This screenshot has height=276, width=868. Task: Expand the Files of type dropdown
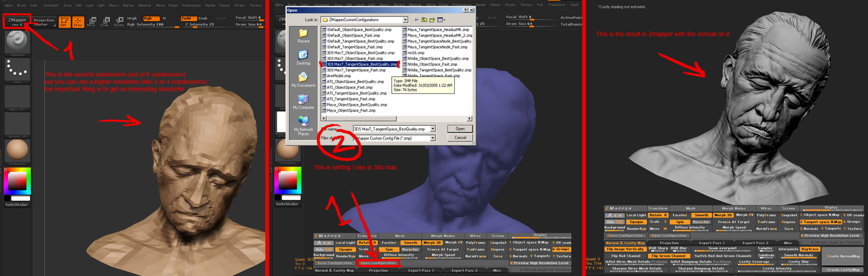(432, 138)
